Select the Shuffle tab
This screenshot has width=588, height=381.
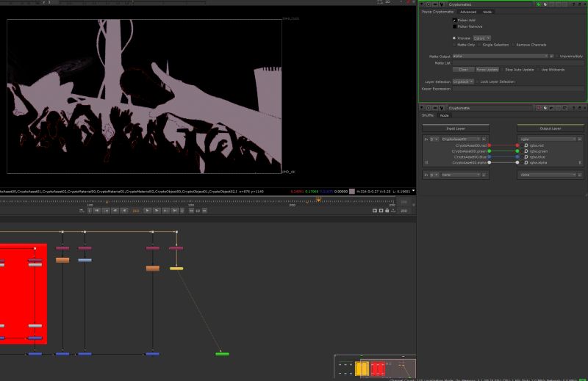pyautogui.click(x=428, y=115)
